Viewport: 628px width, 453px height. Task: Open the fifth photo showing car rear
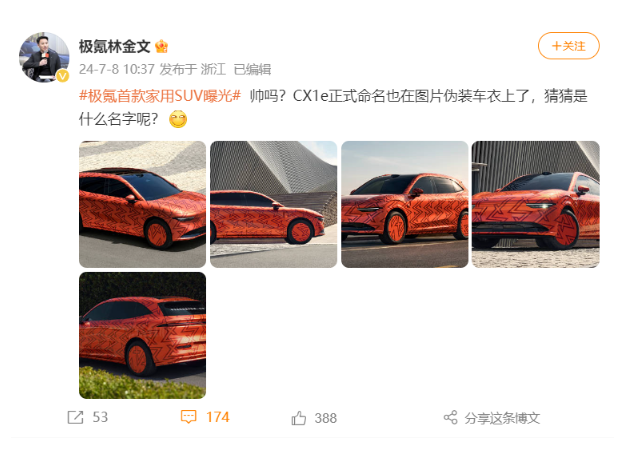pos(143,335)
